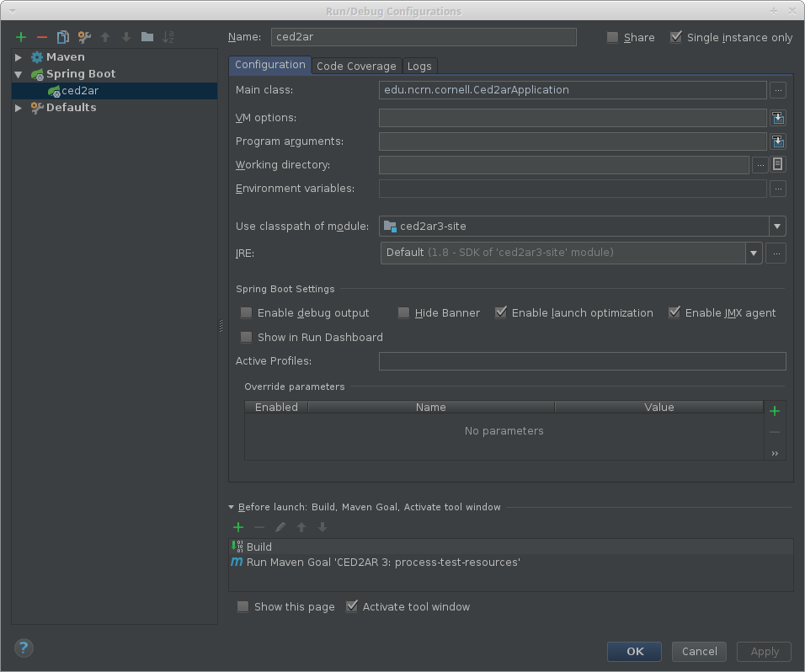
Task: Click the Apply button
Action: pos(765,652)
